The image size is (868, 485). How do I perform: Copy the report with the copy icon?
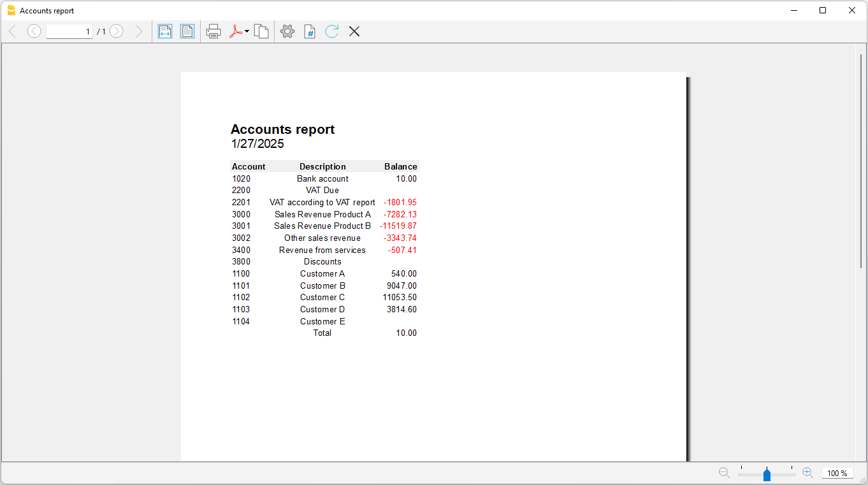(261, 31)
